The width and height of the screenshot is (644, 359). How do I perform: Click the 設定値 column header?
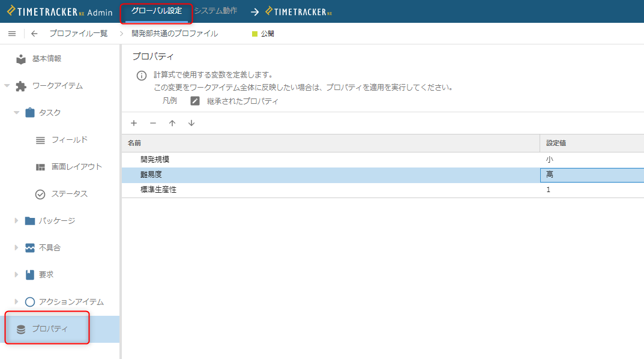[592, 143]
